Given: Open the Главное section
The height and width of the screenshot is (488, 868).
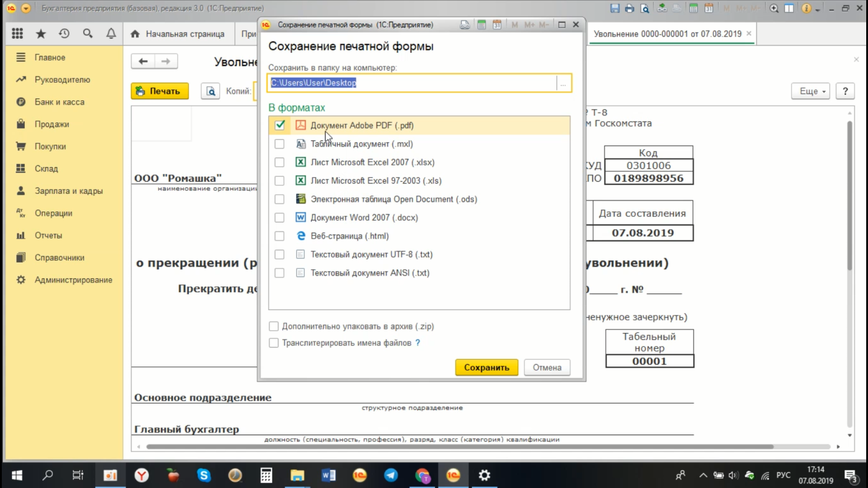Looking at the screenshot, I should tap(50, 57).
